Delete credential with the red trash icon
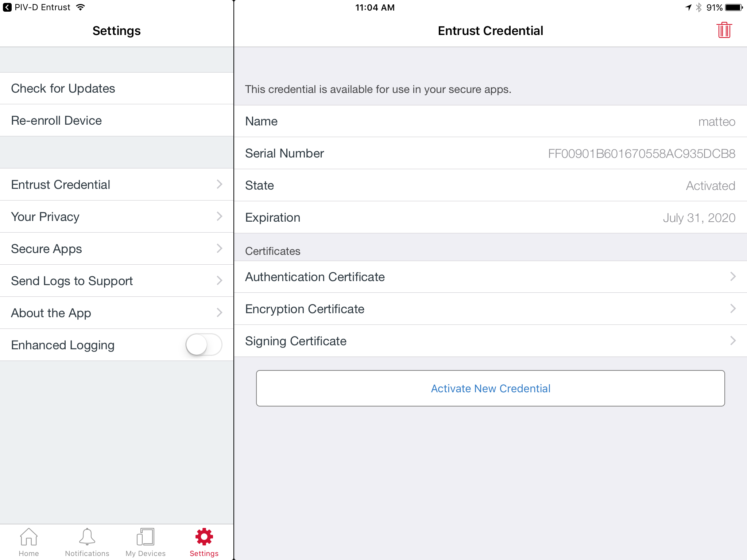Viewport: 747px width, 560px height. [724, 30]
